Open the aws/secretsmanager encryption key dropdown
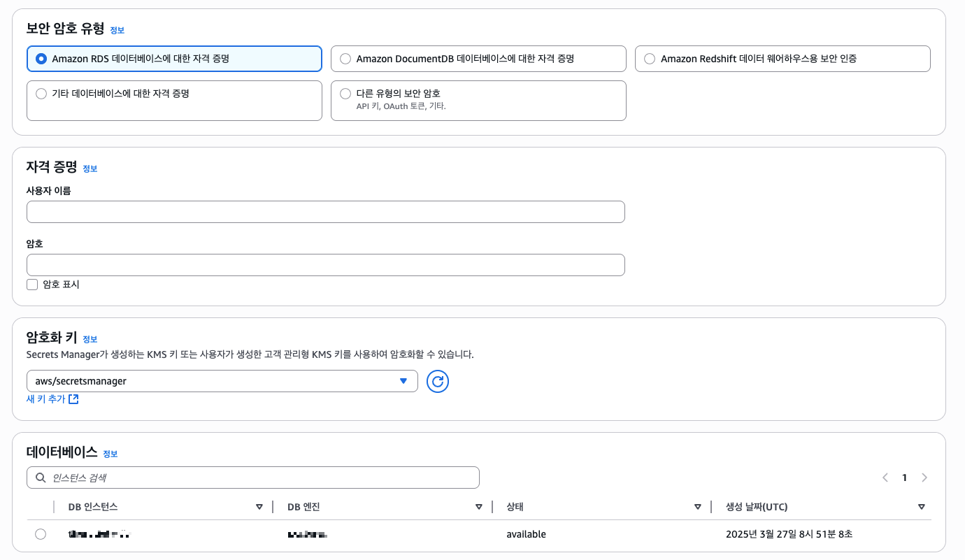Screen dimensions: 965x560 tap(222, 381)
